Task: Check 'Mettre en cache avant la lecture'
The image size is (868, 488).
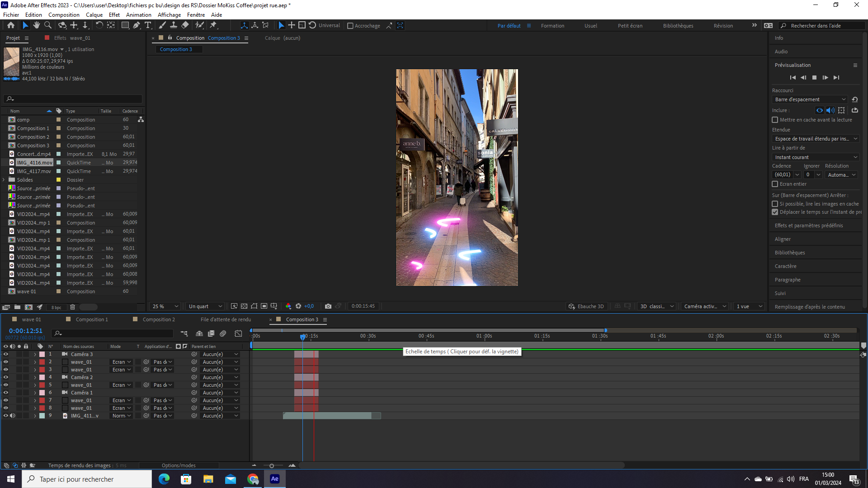Action: coord(775,120)
